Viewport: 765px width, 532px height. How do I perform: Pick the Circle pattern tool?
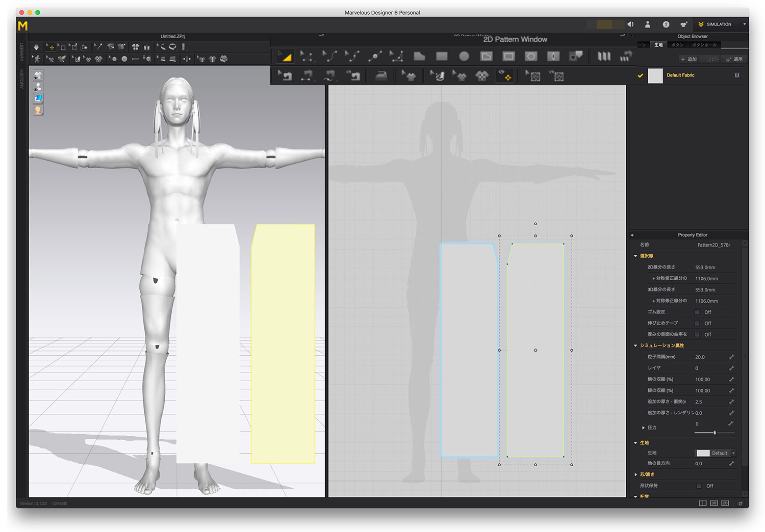[x=464, y=57]
